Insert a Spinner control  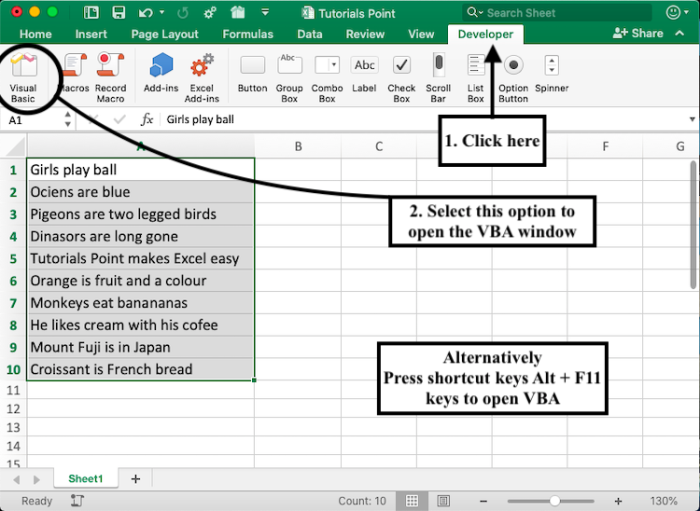[x=552, y=72]
